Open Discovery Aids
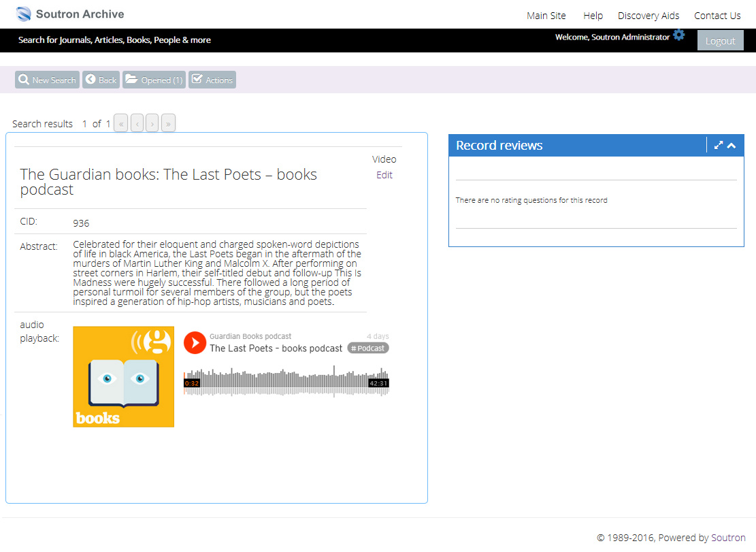The width and height of the screenshot is (756, 552). point(648,16)
